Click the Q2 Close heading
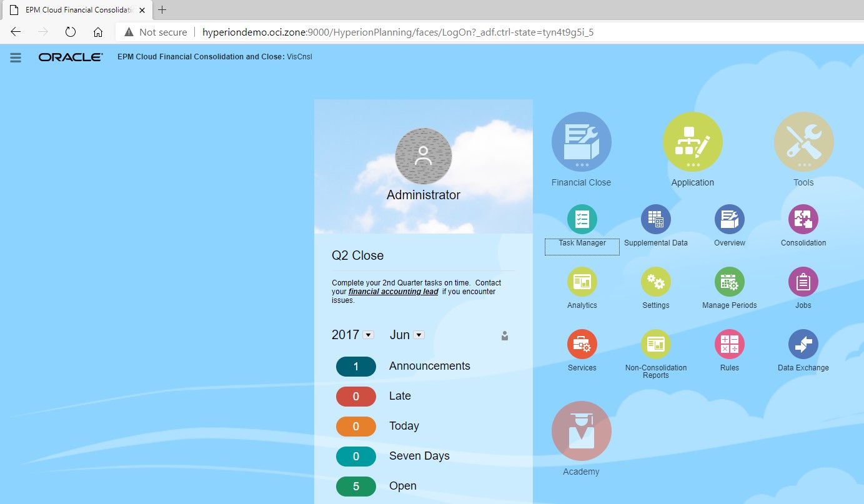Image resolution: width=864 pixels, height=504 pixels. (358, 255)
